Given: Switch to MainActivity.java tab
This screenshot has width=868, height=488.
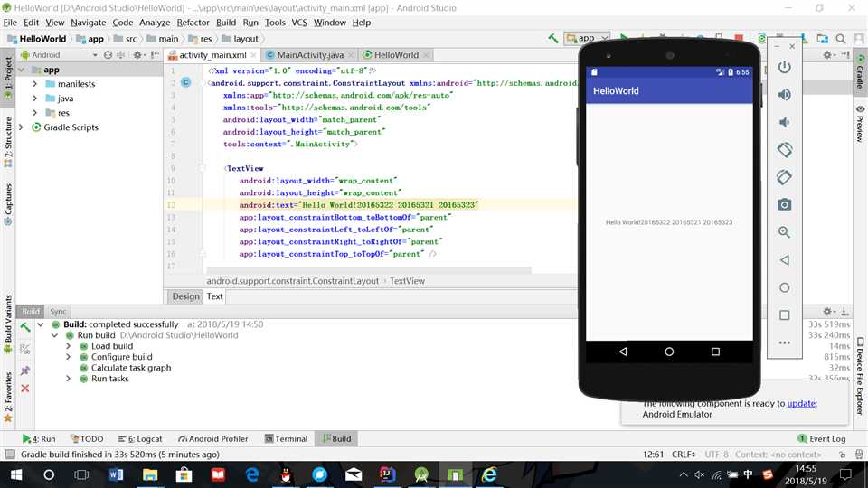Looking at the screenshot, I should [x=309, y=55].
